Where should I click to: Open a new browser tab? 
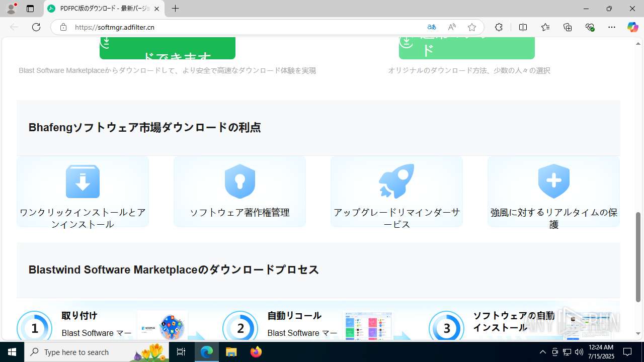click(175, 9)
